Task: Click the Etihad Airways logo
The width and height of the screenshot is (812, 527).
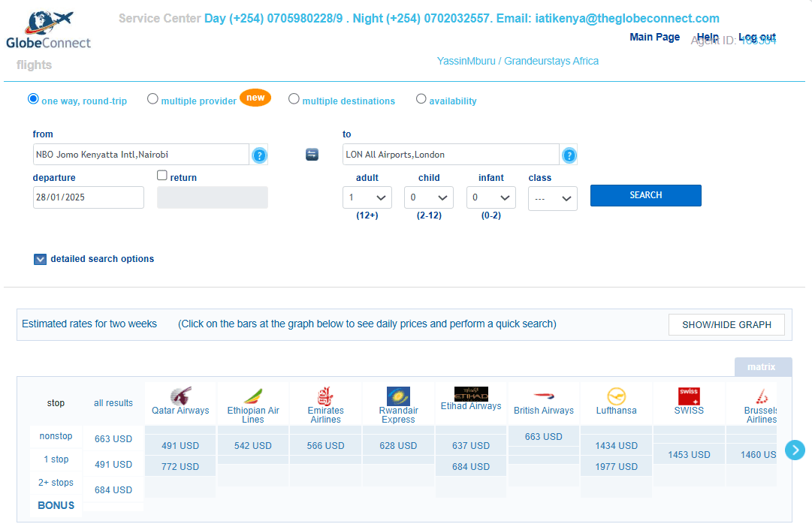Action: point(471,393)
